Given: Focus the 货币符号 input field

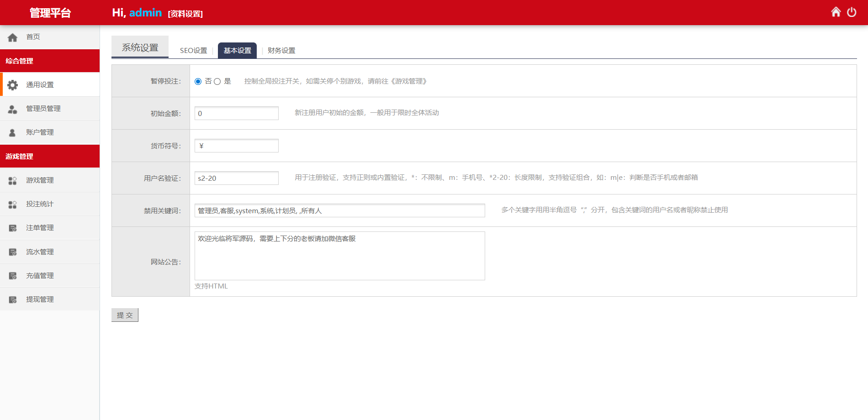Looking at the screenshot, I should pyautogui.click(x=237, y=146).
